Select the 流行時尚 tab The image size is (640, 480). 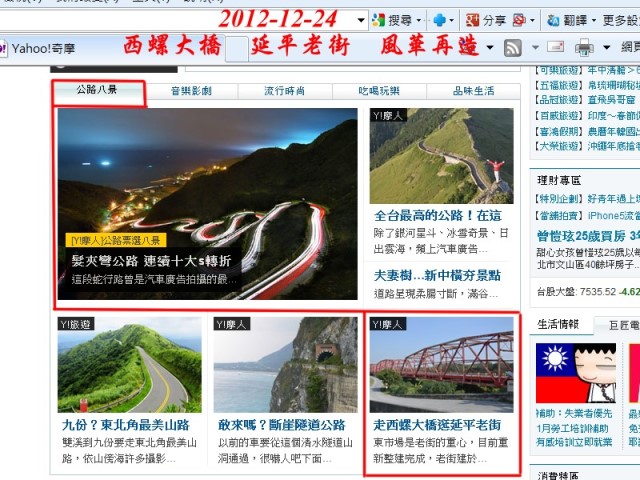[284, 91]
